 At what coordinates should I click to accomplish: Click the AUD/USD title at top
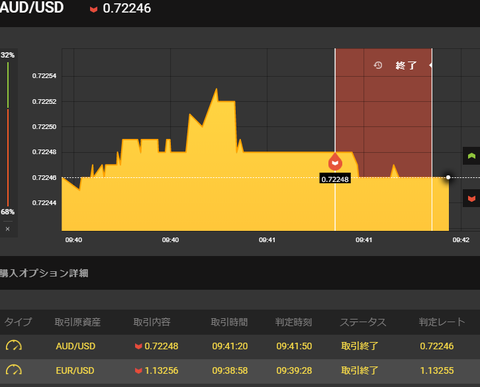coord(32,8)
